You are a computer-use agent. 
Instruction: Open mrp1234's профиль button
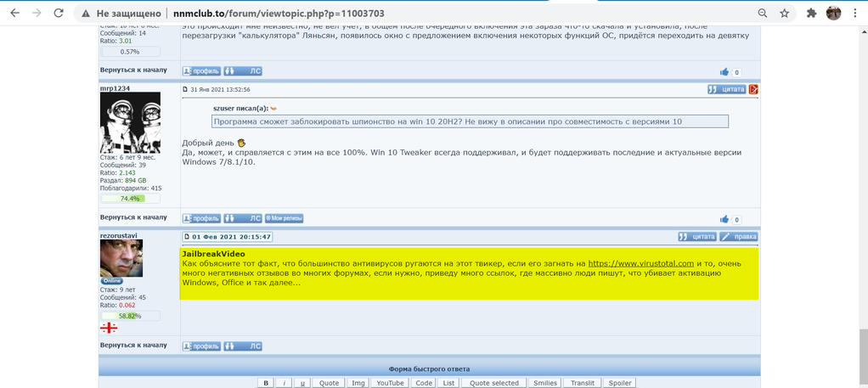pos(201,219)
